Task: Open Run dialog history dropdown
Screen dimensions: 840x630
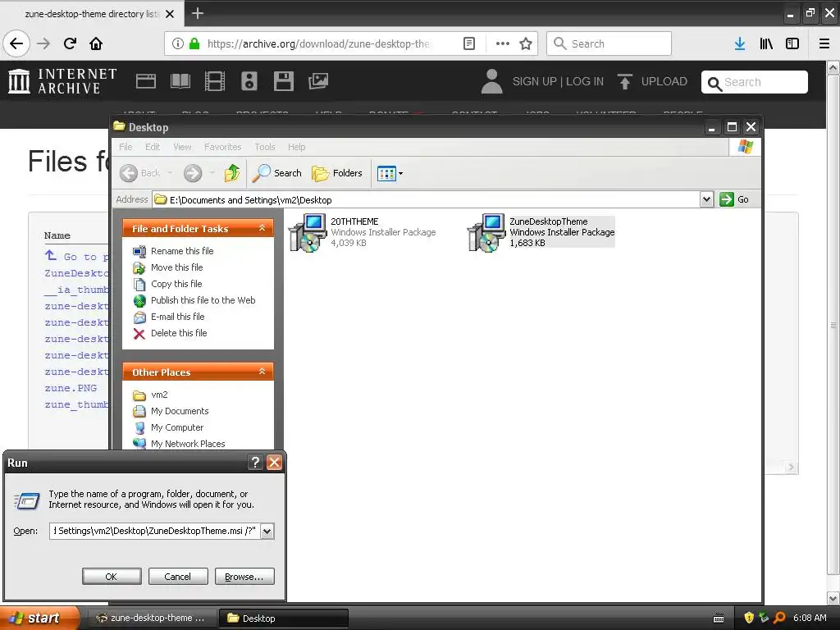Action: [267, 532]
